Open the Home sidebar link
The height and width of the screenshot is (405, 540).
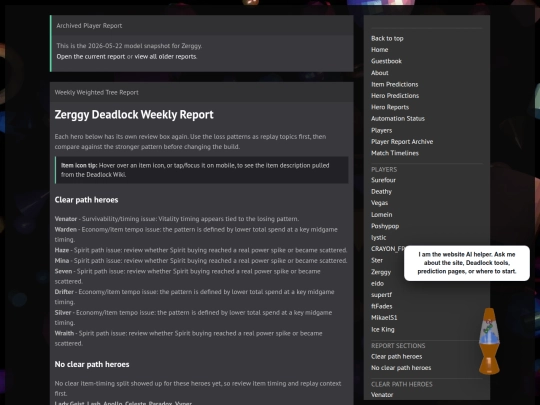pos(380,50)
